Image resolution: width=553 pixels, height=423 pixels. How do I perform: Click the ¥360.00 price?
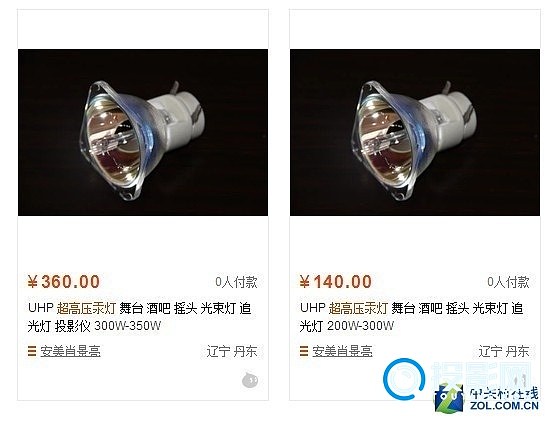click(64, 282)
